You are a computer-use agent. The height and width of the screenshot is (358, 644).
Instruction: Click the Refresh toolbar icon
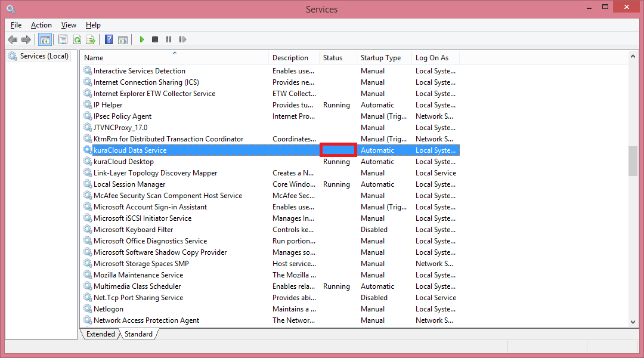pyautogui.click(x=77, y=39)
